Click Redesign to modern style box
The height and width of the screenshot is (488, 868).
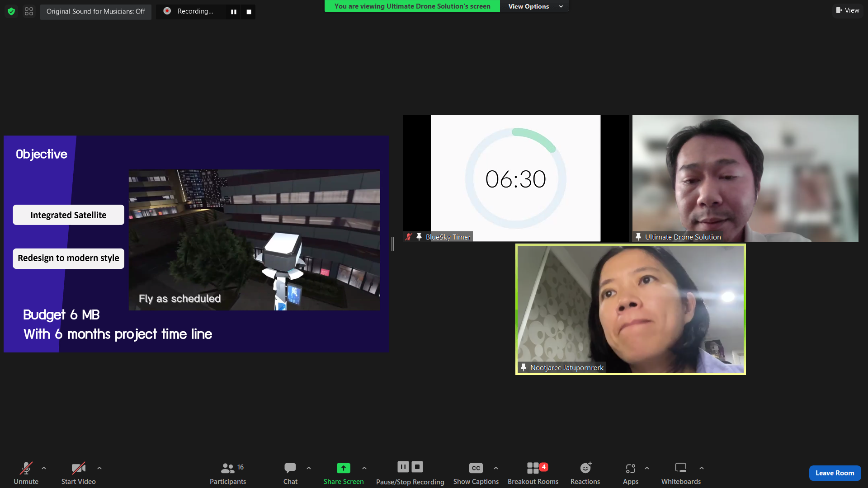68,258
